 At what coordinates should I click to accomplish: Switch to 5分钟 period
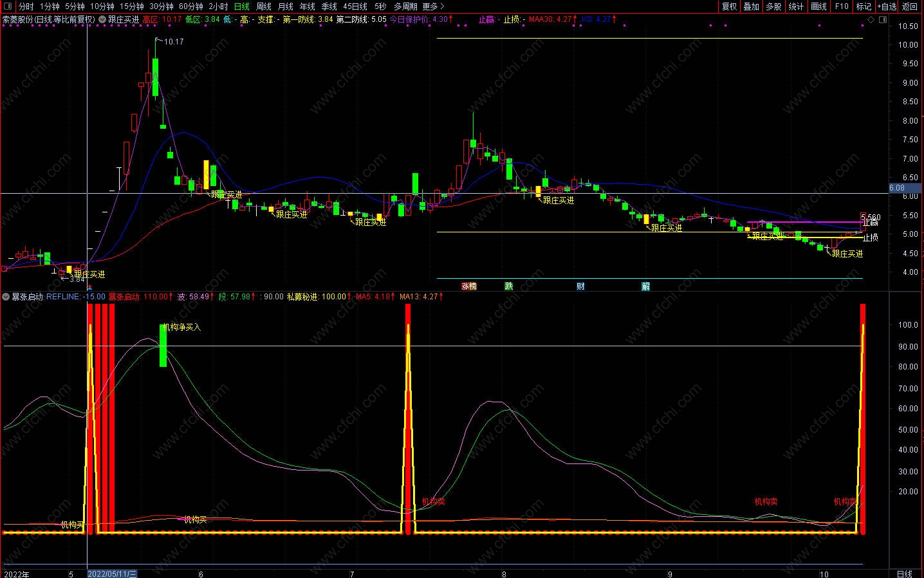coord(75,6)
